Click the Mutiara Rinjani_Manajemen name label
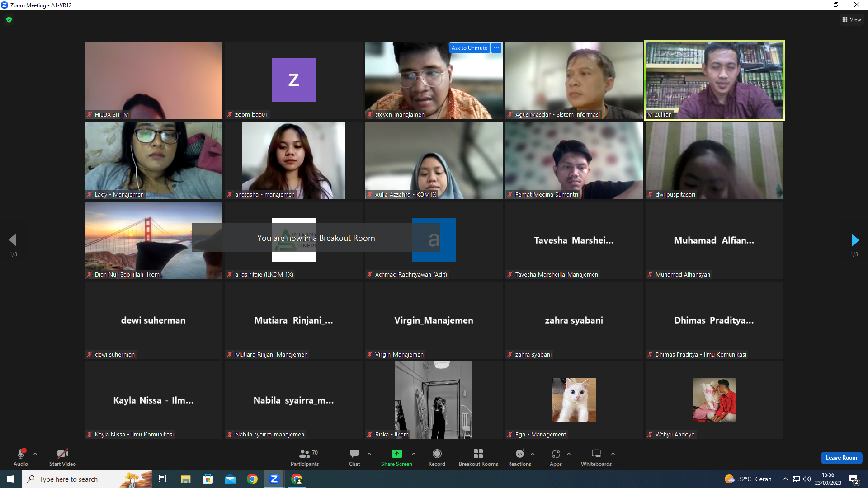Image resolution: width=868 pixels, height=488 pixels. 271,355
